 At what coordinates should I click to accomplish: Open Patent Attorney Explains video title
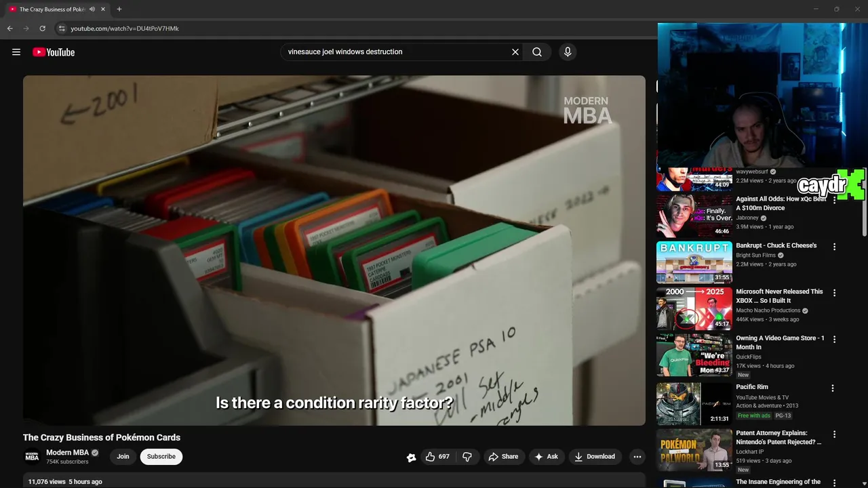778,437
